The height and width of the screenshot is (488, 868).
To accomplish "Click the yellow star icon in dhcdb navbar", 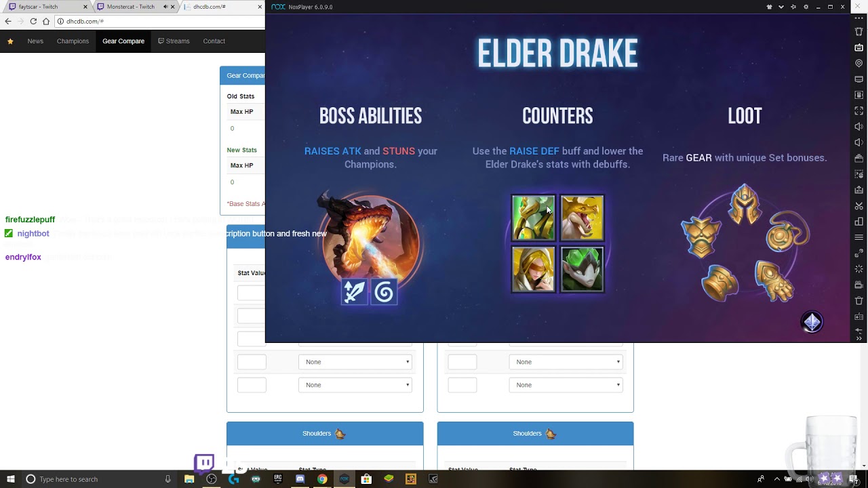I will coord(10,41).
